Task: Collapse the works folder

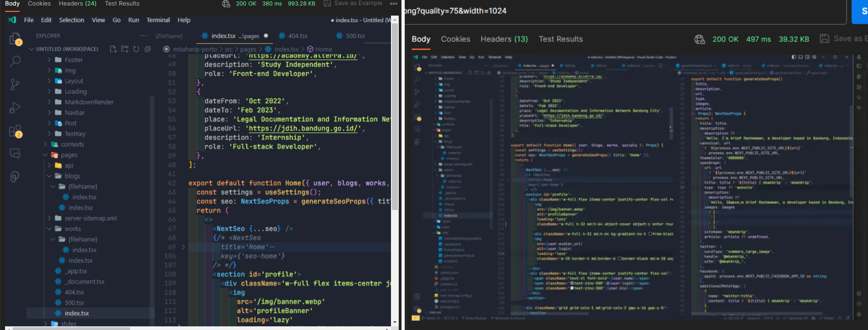Action: coord(49,229)
